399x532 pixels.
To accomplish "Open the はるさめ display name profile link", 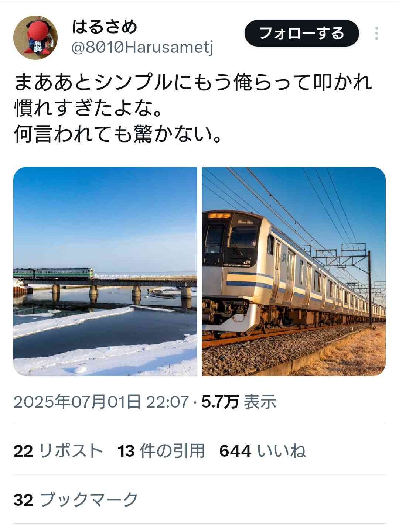I will tap(105, 27).
